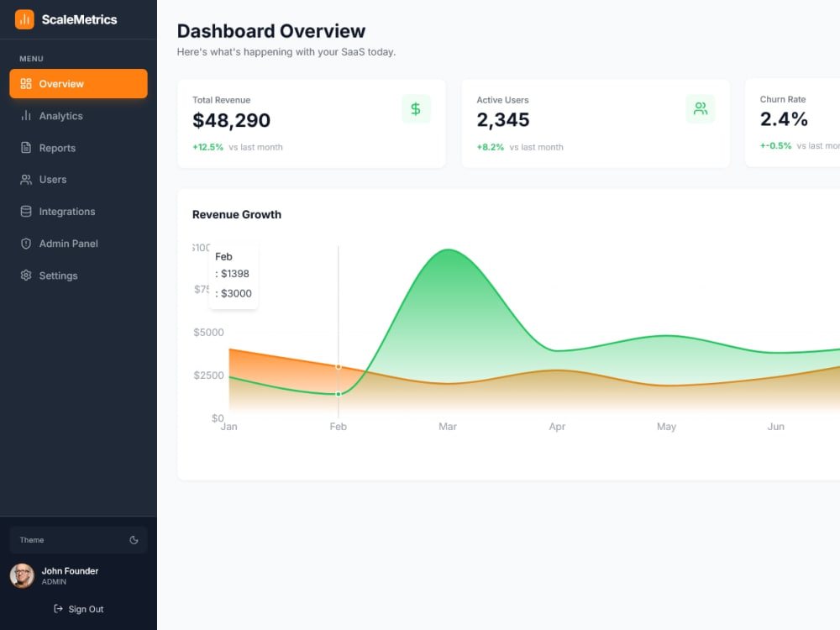The height and width of the screenshot is (630, 840).
Task: Click the $3000 tooltip value
Action: 236,293
